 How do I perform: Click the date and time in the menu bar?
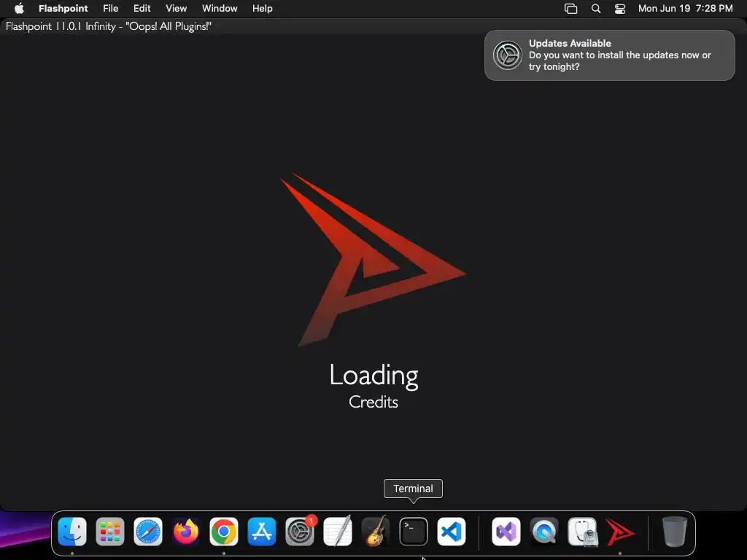pos(685,8)
